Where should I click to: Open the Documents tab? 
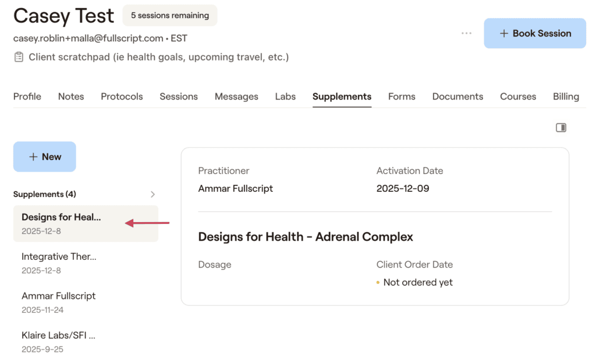pyautogui.click(x=457, y=97)
